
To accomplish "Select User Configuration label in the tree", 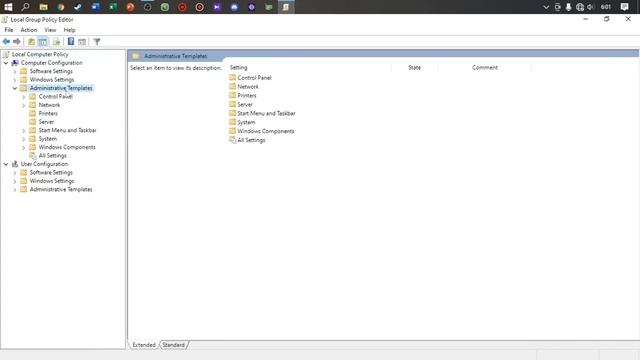I will [x=44, y=164].
